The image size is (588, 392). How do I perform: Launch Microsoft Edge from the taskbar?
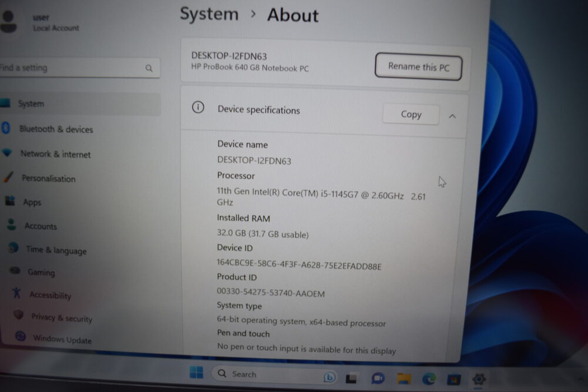click(x=429, y=379)
